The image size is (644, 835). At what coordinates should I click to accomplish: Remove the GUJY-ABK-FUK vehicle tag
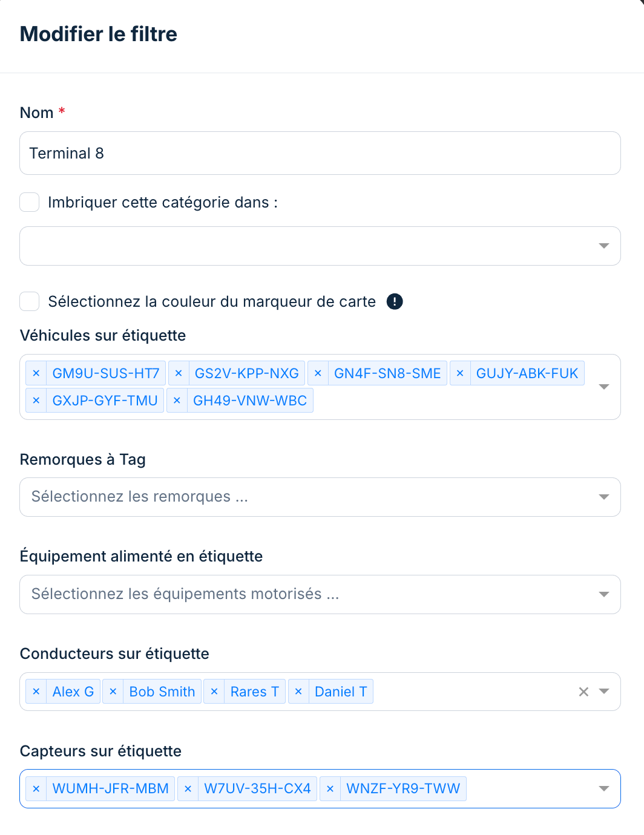[460, 373]
